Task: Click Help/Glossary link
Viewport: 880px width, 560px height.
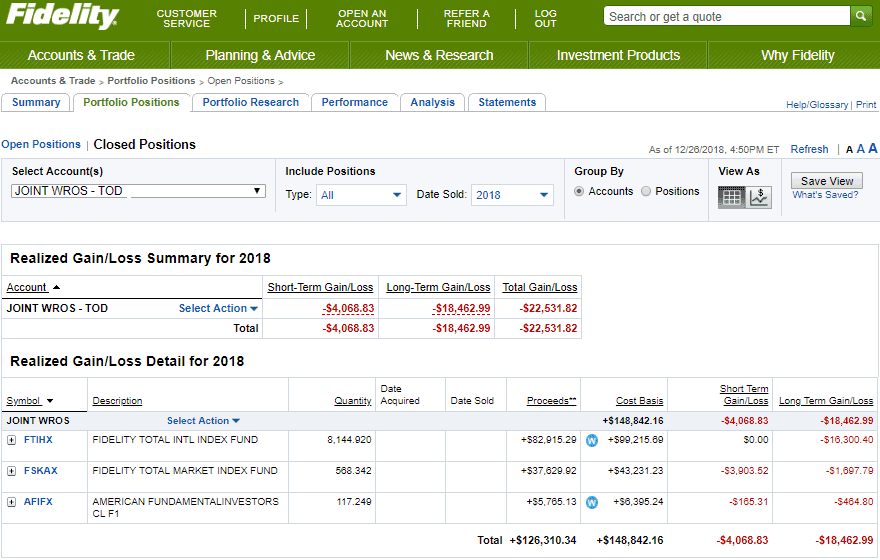Action: tap(817, 105)
